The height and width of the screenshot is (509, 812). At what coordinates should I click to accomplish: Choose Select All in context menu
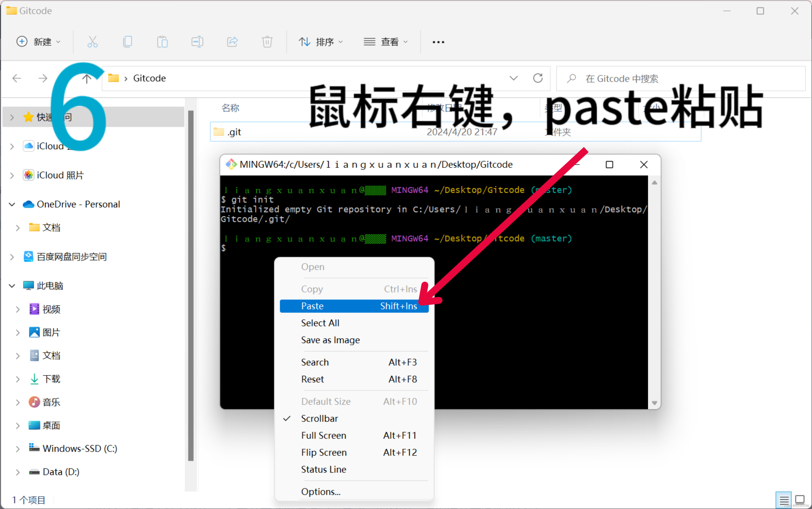(320, 323)
